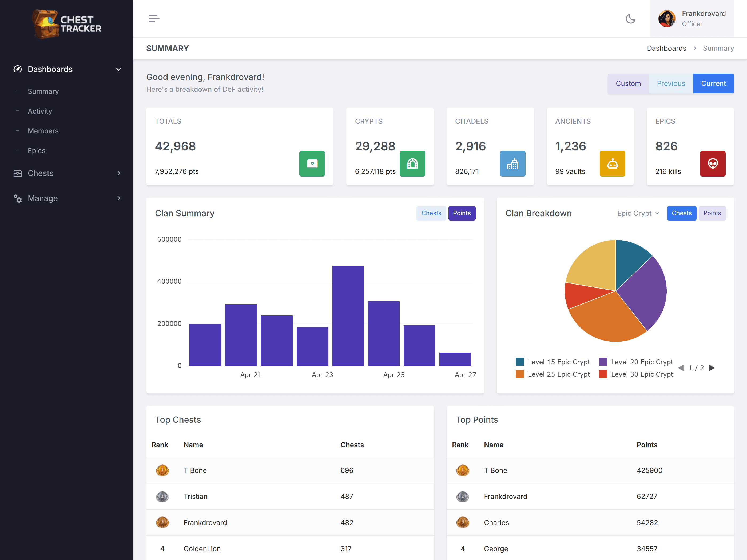
Task: Open the Epic Crypt dropdown
Action: 638,213
